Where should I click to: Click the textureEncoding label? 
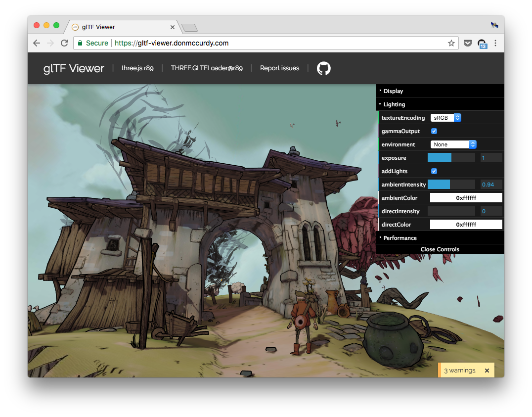(403, 118)
